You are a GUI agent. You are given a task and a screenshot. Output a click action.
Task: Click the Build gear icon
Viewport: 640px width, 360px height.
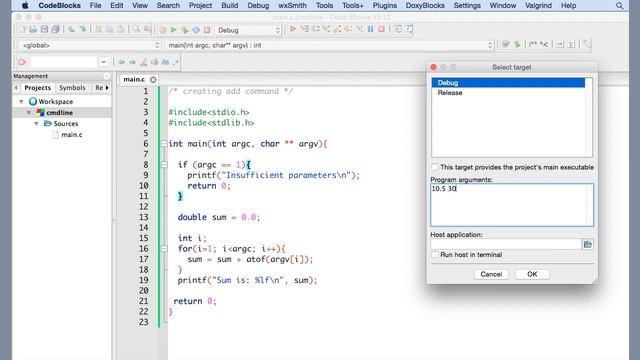163,30
